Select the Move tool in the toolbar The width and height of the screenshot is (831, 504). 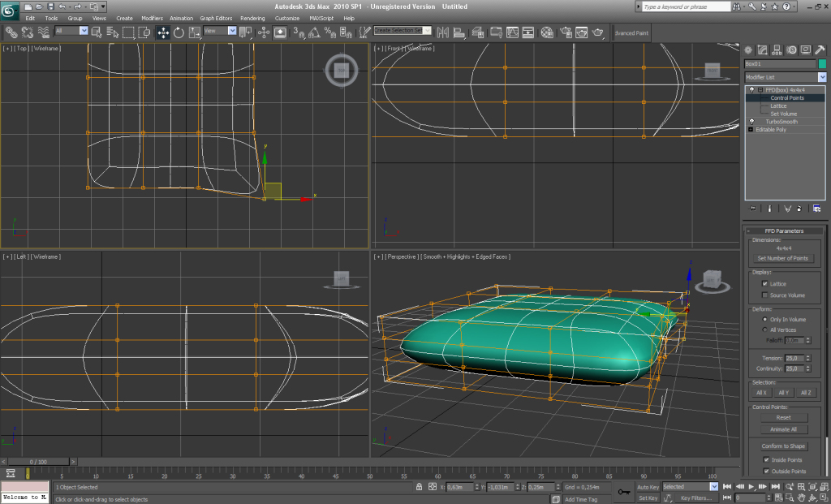click(163, 32)
